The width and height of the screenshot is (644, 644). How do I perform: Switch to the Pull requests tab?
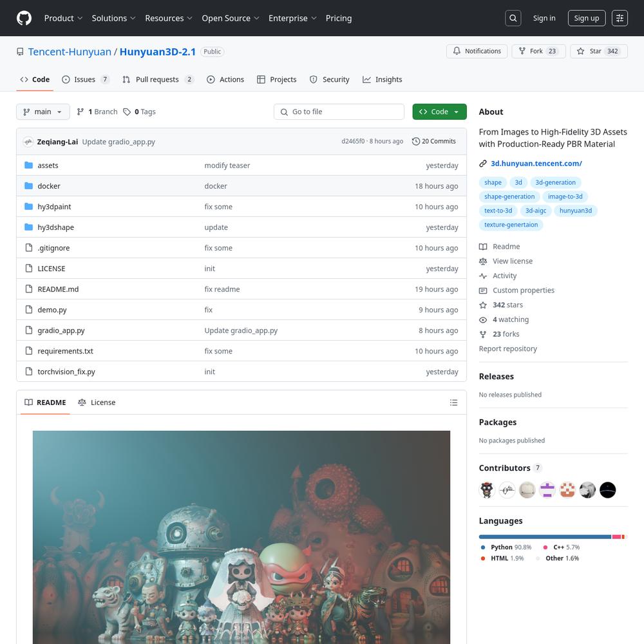pyautogui.click(x=158, y=80)
